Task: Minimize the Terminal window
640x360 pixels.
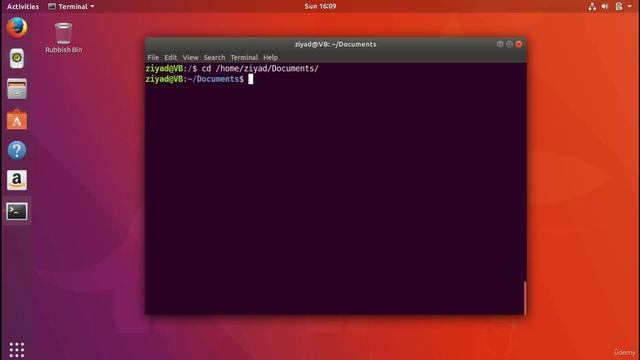Action: pyautogui.click(x=500, y=44)
